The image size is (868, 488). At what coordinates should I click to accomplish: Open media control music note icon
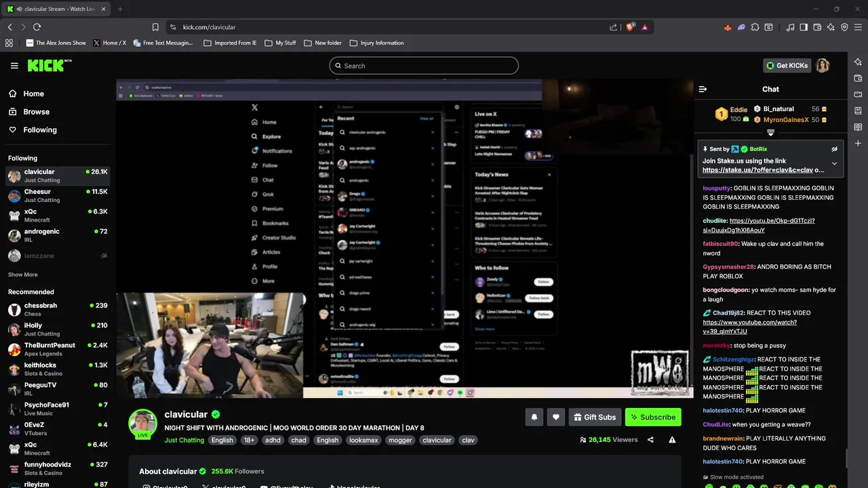(x=790, y=27)
